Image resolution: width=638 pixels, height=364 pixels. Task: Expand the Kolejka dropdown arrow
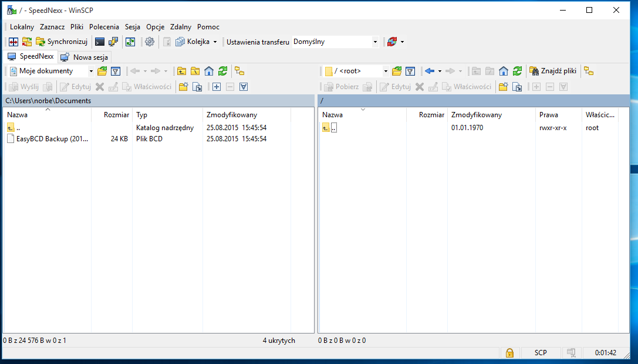point(215,42)
